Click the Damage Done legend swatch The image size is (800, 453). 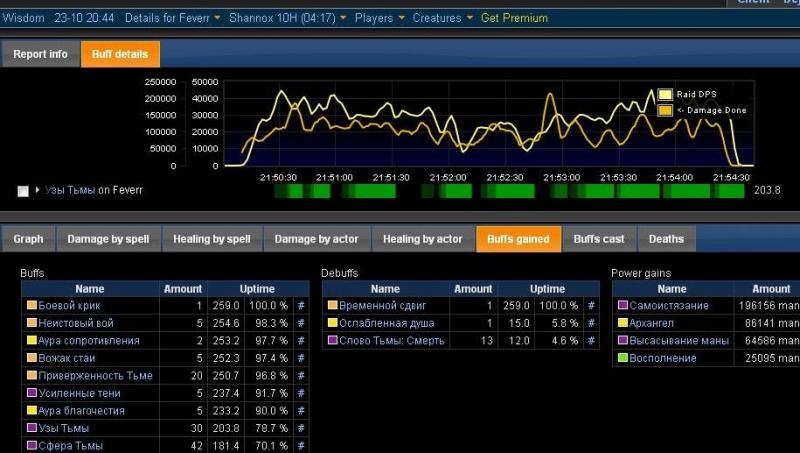(x=665, y=110)
